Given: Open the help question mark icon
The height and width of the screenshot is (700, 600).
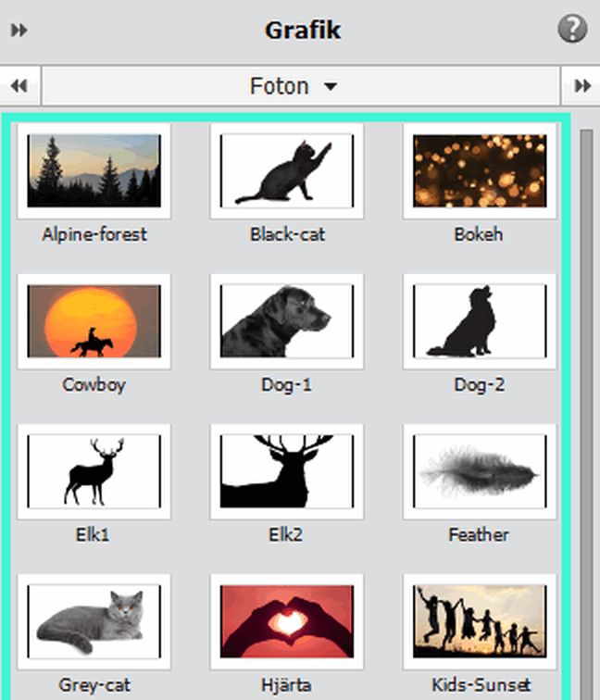Looking at the screenshot, I should tap(572, 29).
